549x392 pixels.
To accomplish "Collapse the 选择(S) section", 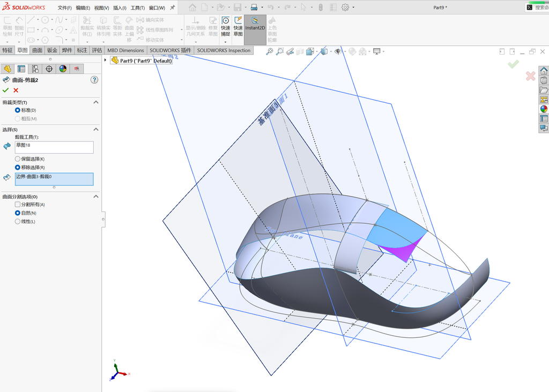I will click(96, 130).
